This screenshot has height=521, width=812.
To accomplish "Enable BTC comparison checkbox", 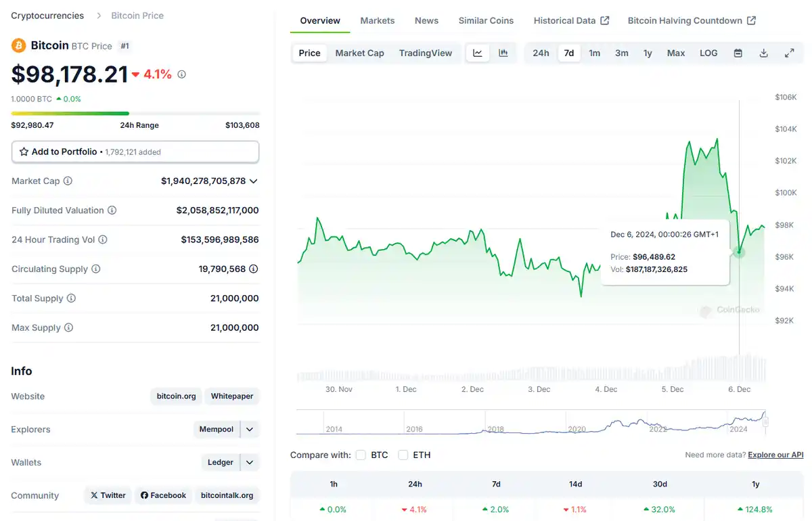I will 361,455.
